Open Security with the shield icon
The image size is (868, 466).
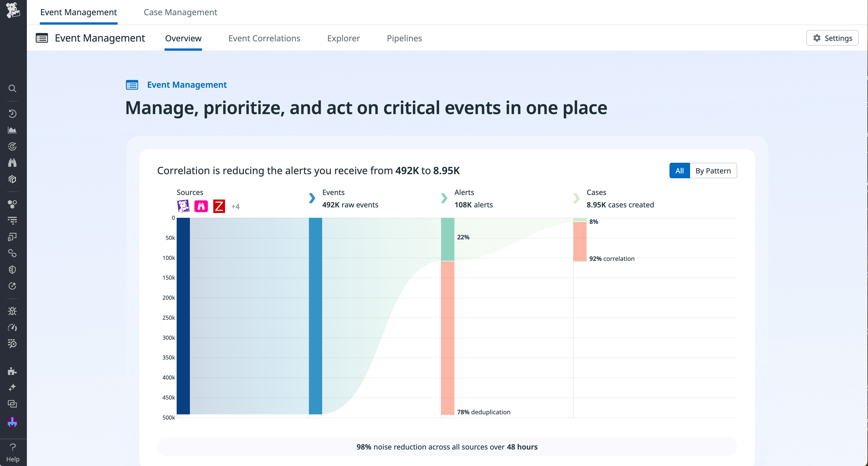coord(12,269)
